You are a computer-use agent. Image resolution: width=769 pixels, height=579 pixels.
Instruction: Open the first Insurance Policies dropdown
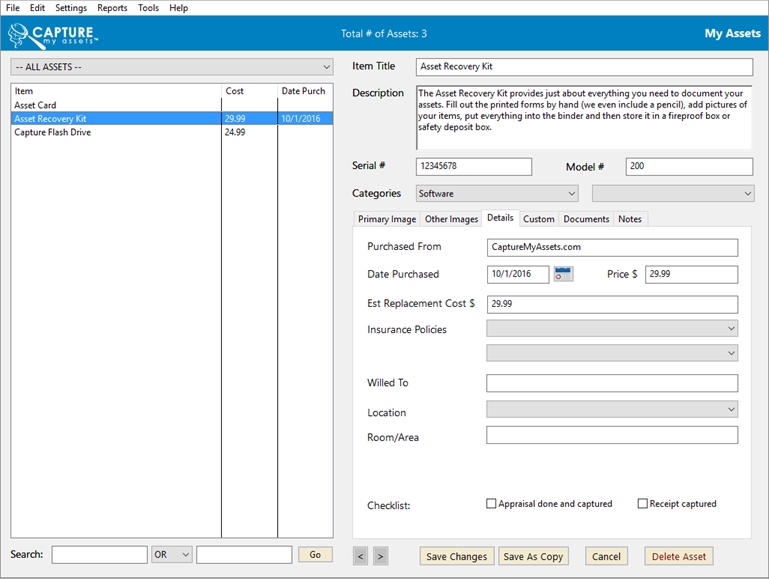coord(611,328)
